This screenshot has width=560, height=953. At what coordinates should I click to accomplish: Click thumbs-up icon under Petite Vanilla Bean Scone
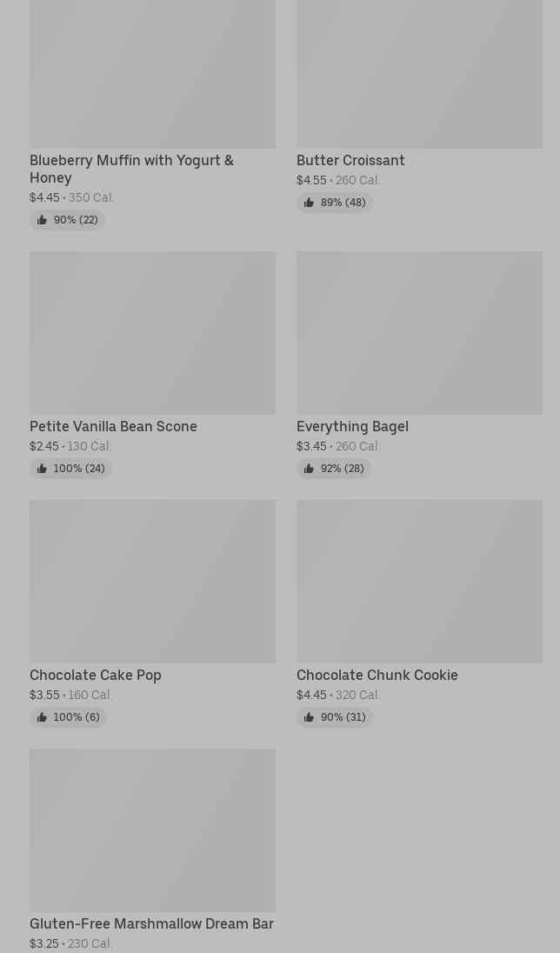click(x=42, y=469)
